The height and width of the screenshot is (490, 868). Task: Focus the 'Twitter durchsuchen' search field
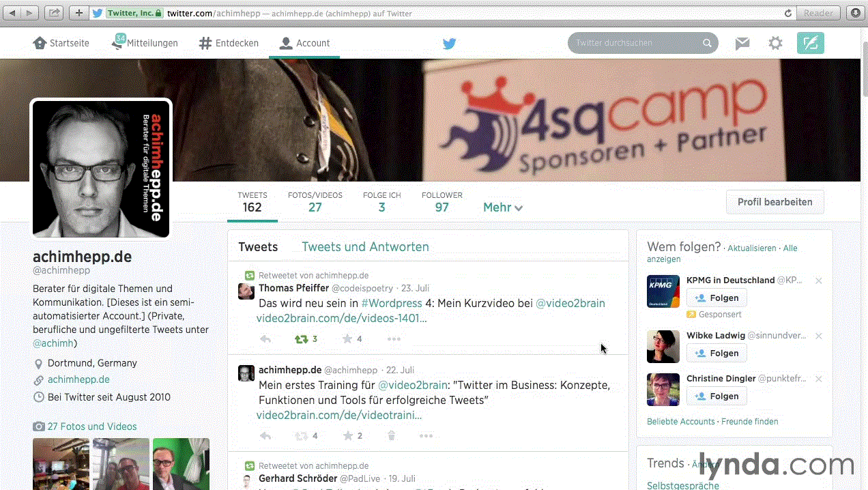[x=643, y=43]
